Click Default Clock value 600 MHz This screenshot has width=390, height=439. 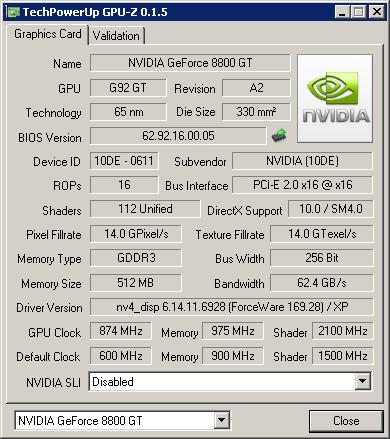point(121,356)
